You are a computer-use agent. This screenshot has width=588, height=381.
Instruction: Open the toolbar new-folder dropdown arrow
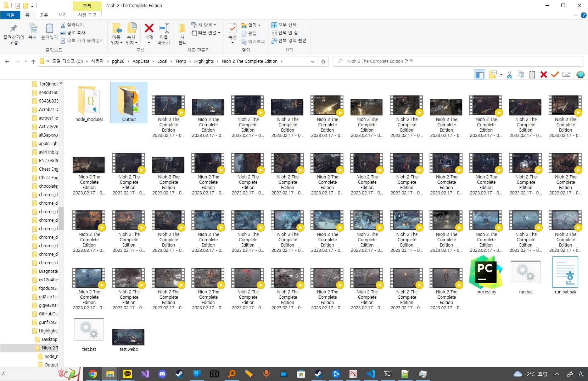coord(501,74)
